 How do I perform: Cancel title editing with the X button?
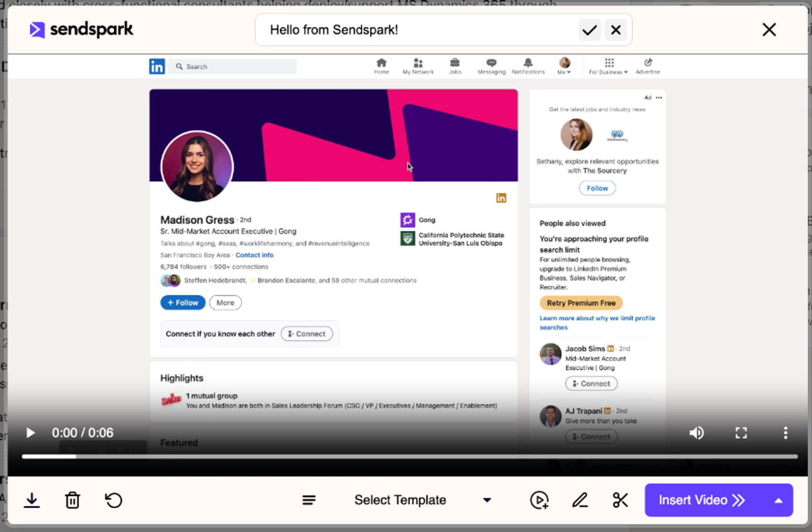pos(616,30)
